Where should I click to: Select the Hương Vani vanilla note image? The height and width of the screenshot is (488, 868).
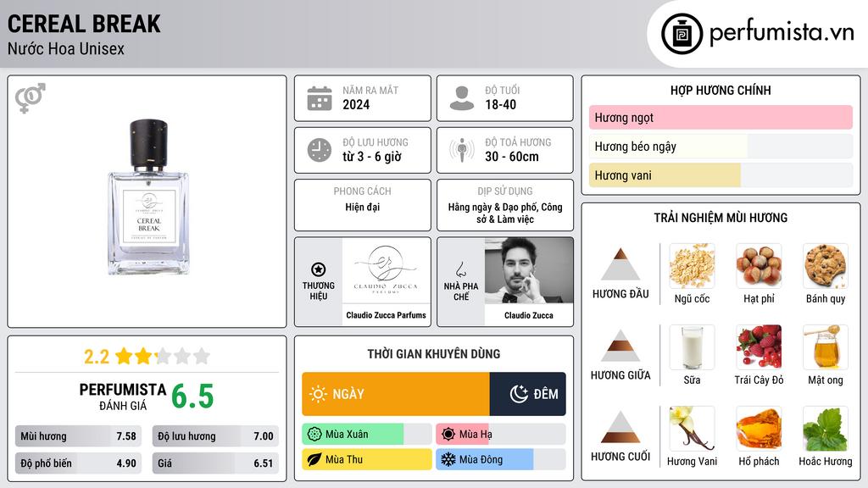click(692, 429)
